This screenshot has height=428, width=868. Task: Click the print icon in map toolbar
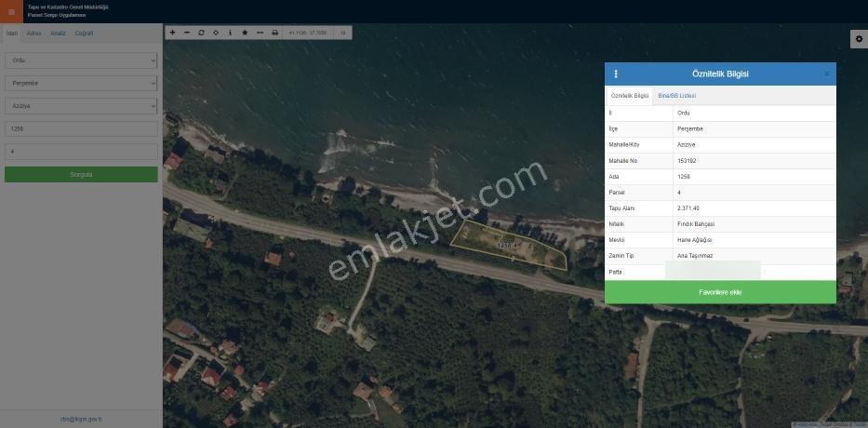(x=275, y=33)
